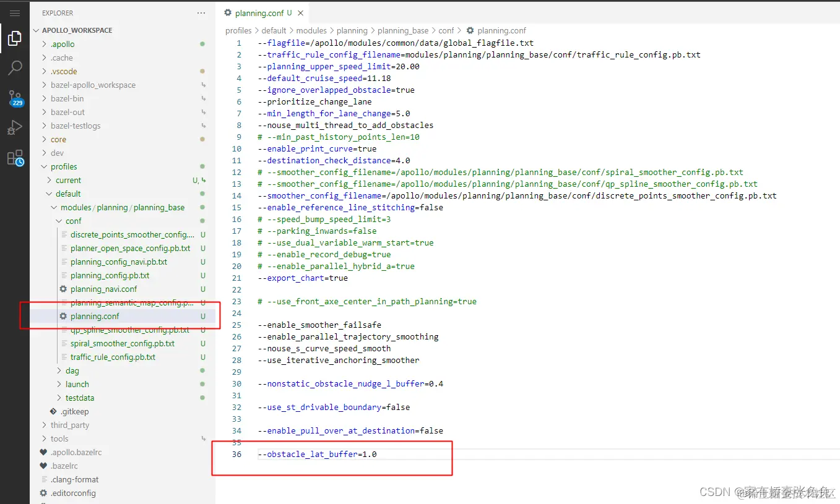
Task: Click the --nonstatic_obstacle_nudge_l_buffer=0.4 line
Action: (350, 383)
